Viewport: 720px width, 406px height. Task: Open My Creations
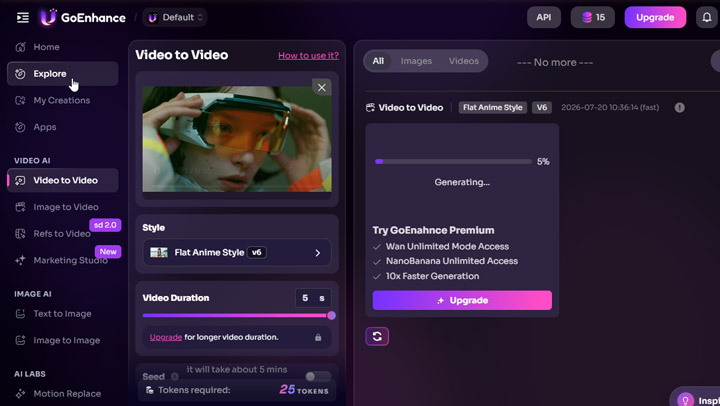[x=62, y=100]
